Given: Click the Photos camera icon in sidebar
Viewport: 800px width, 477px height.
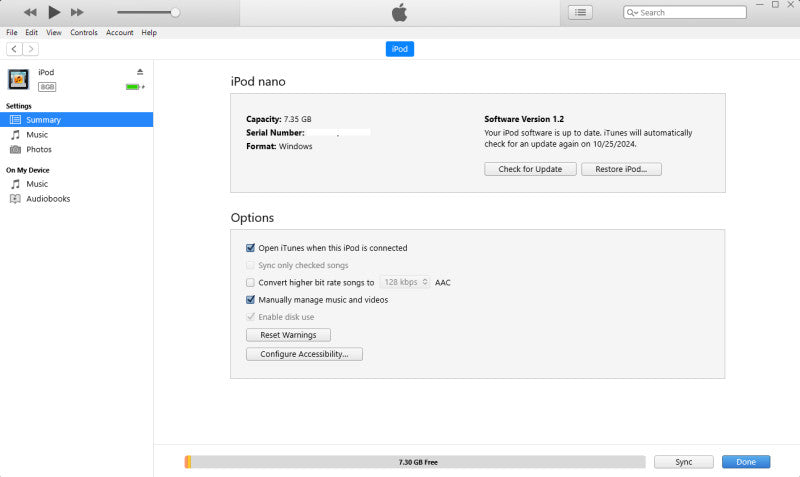Looking at the screenshot, I should tap(15, 149).
